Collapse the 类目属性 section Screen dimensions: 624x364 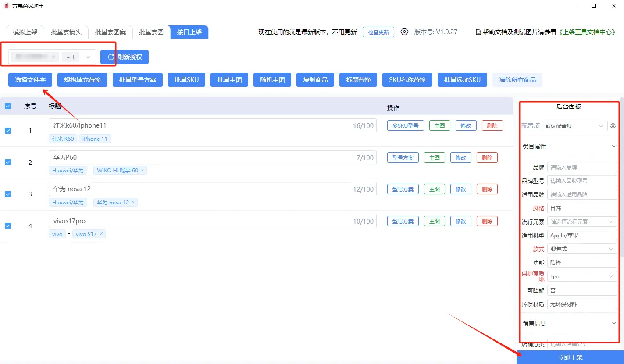[614, 146]
